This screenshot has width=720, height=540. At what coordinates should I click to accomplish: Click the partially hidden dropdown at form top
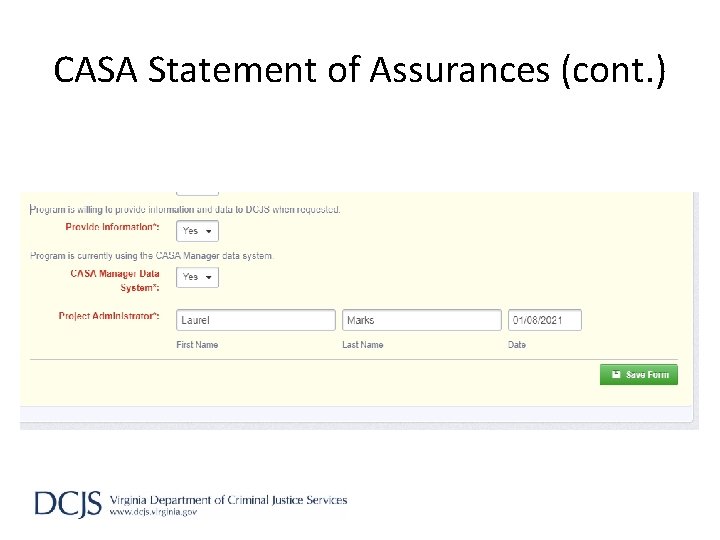(x=197, y=190)
